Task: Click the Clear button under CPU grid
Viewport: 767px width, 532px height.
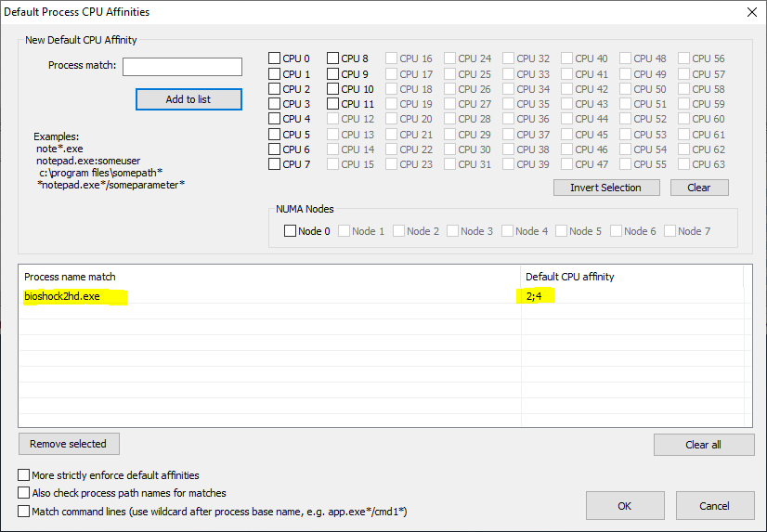Action: (x=698, y=188)
